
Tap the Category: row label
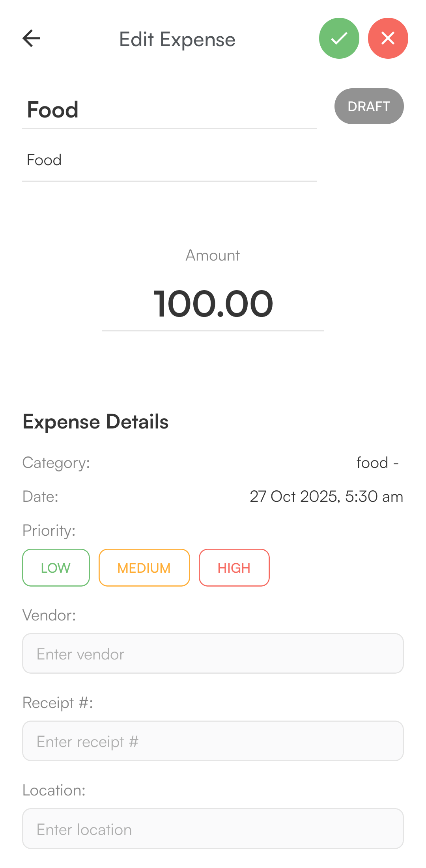(56, 463)
